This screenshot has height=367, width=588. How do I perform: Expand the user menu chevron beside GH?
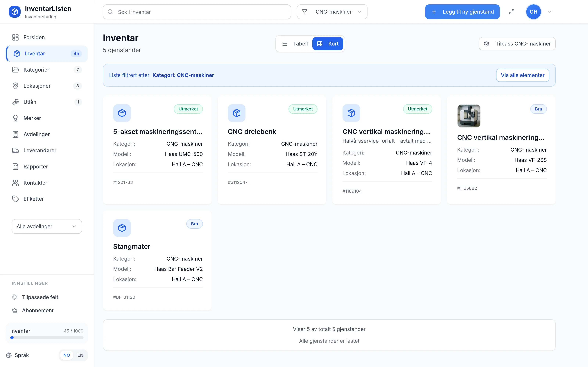[x=550, y=12]
